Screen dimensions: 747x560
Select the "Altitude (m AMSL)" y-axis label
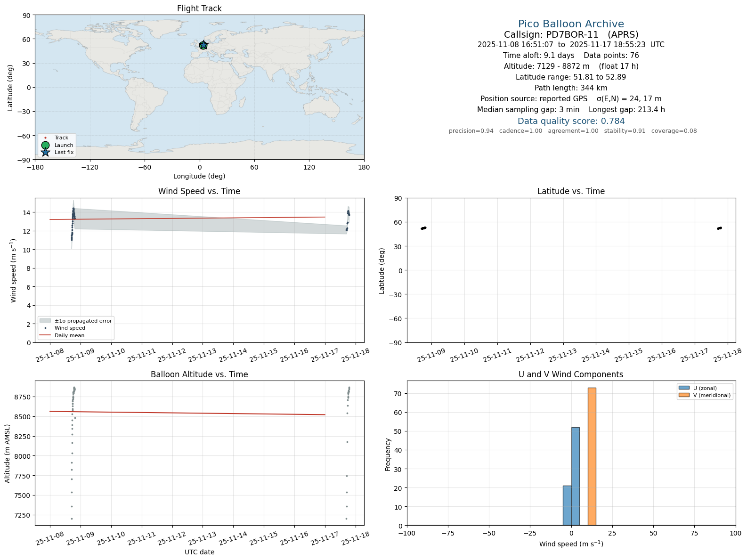[8, 454]
